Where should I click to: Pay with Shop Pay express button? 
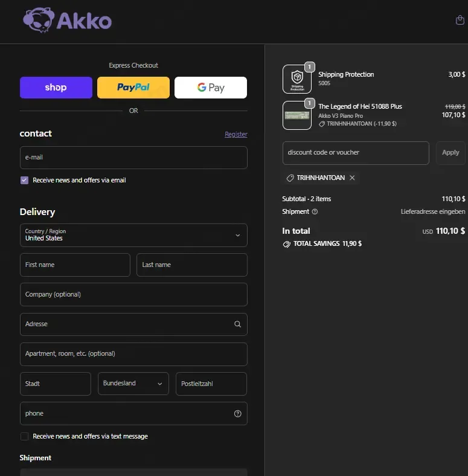pos(56,88)
